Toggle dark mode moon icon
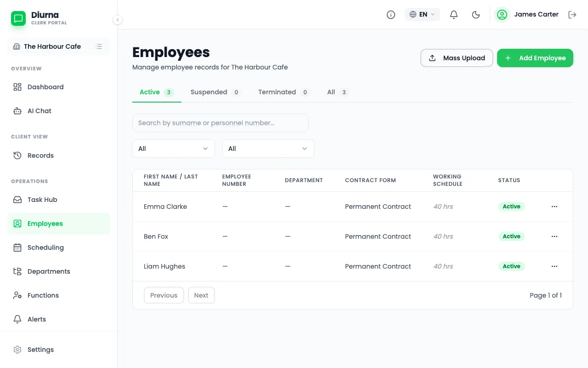 coord(476,15)
